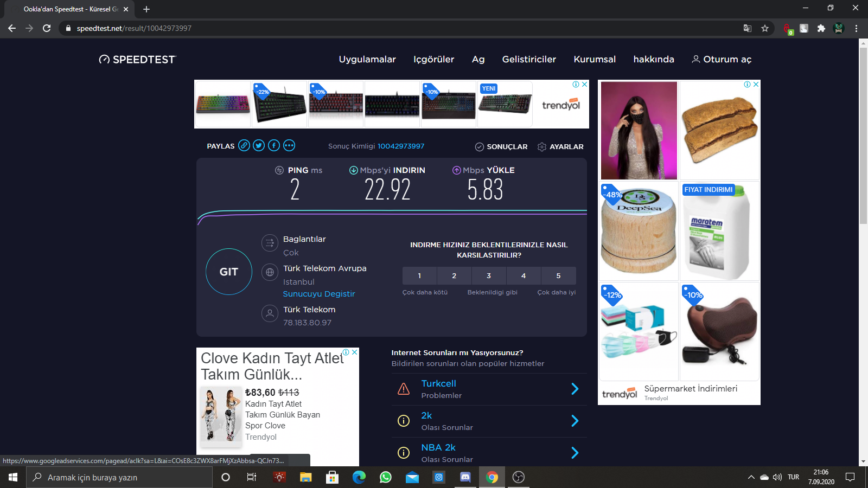Open the Chrome extensions puzzle icon

click(821, 28)
